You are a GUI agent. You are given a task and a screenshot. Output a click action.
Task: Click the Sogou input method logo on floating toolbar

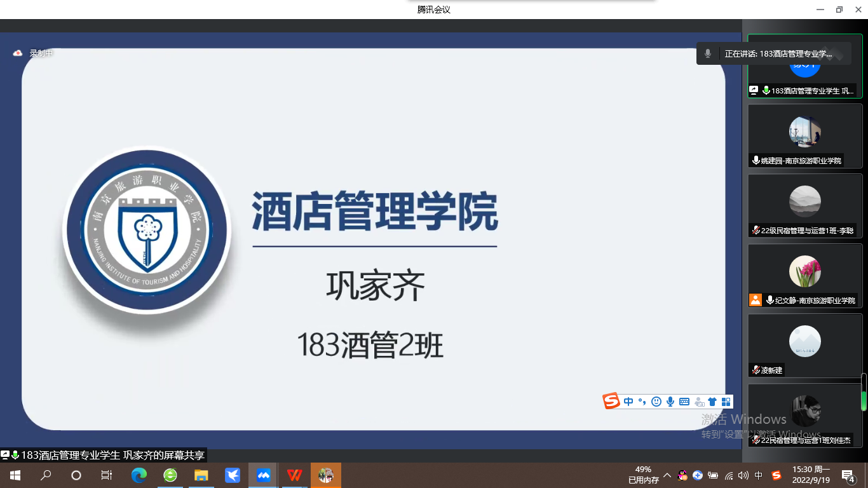(x=611, y=401)
